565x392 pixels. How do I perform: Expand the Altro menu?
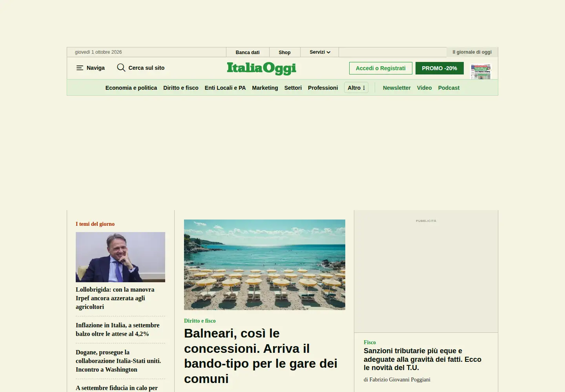[x=356, y=88]
